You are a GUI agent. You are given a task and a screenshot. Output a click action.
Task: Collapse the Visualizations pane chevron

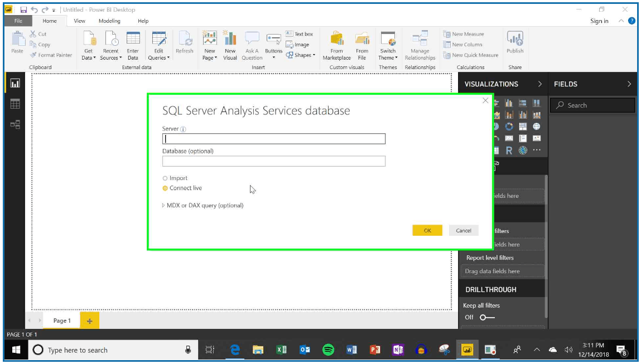539,84
